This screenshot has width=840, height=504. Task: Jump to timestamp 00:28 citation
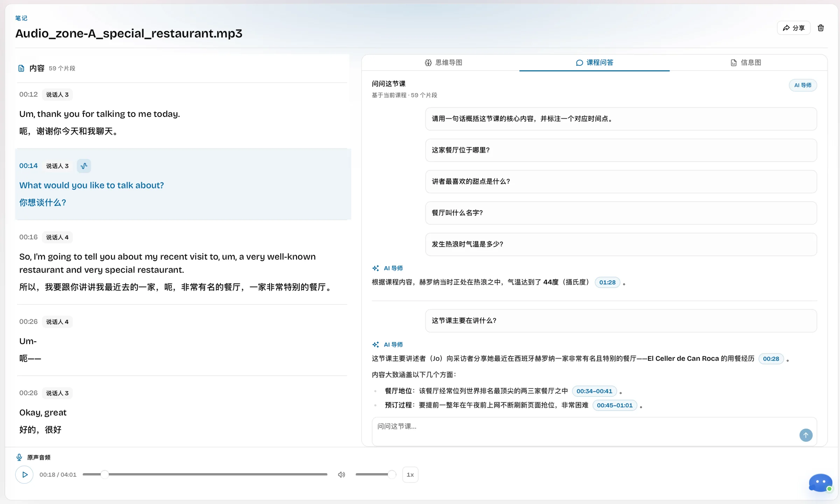click(771, 359)
